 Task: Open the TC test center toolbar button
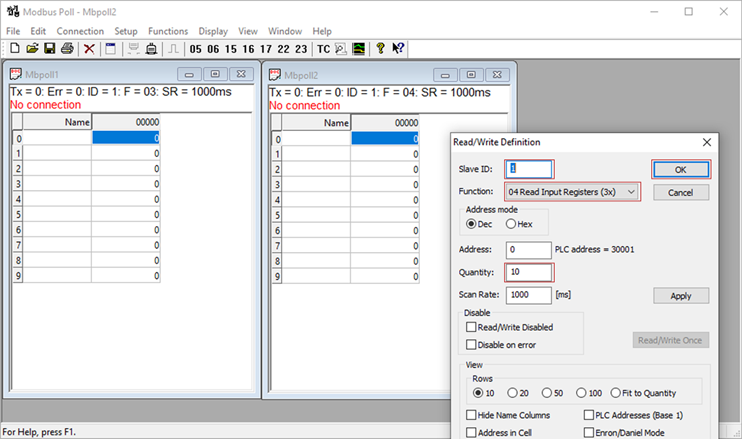point(324,49)
